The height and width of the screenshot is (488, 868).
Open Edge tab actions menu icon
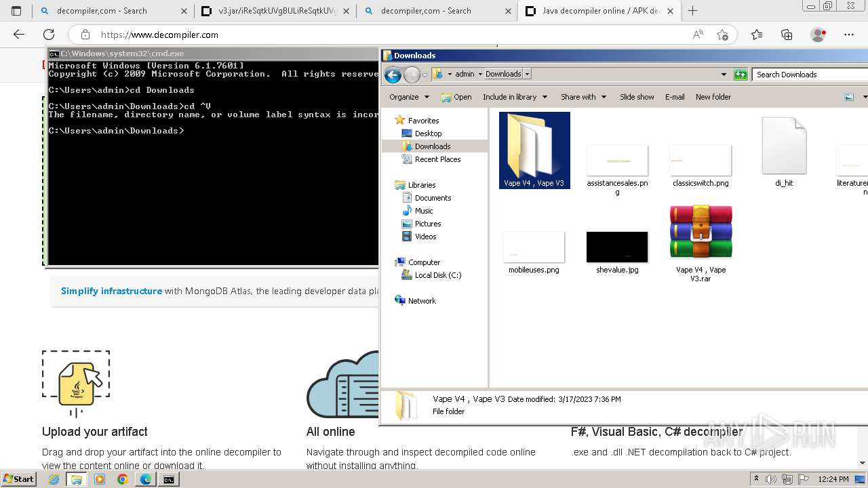[x=16, y=11]
